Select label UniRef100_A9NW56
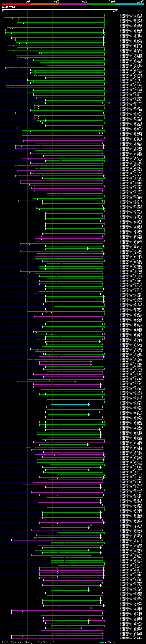This screenshot has height=644, width=146. 131,100
